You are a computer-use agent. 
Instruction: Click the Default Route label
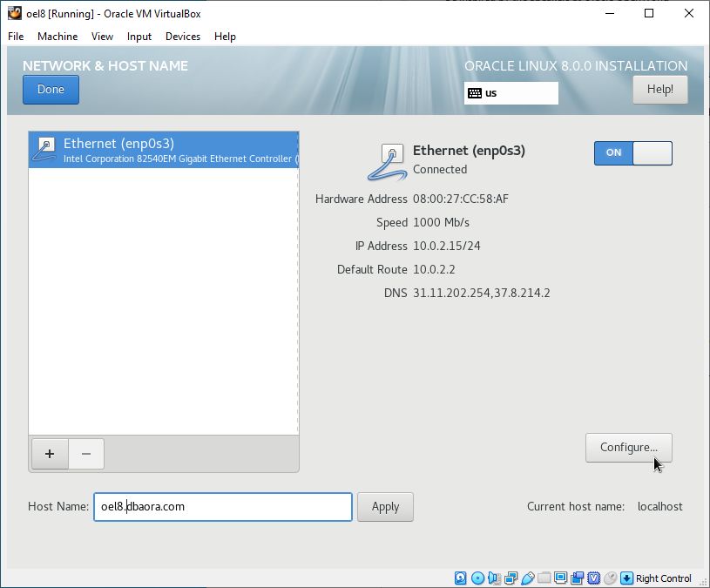click(372, 269)
